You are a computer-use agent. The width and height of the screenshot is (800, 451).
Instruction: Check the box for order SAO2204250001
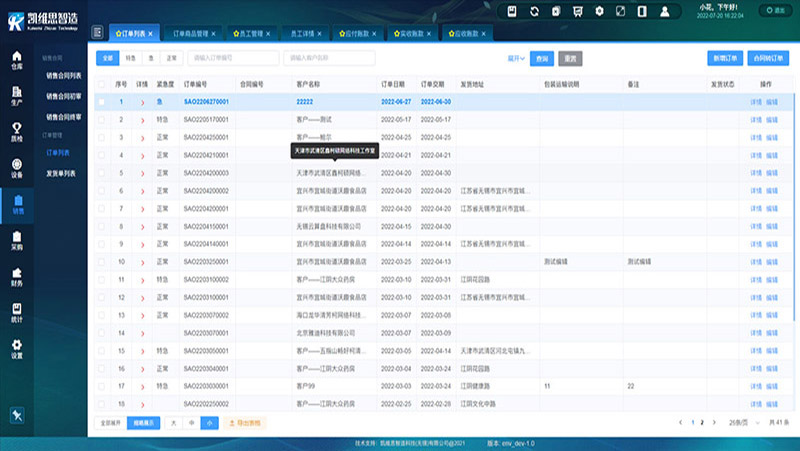102,138
